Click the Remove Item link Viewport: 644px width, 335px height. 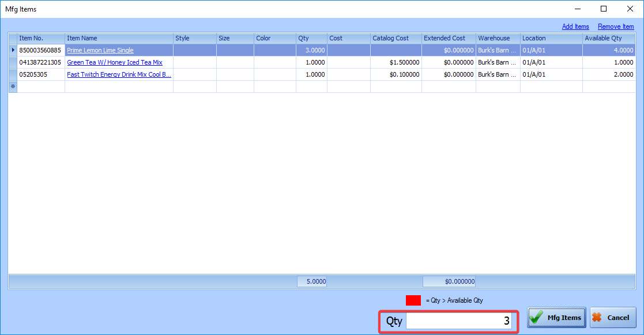[616, 27]
